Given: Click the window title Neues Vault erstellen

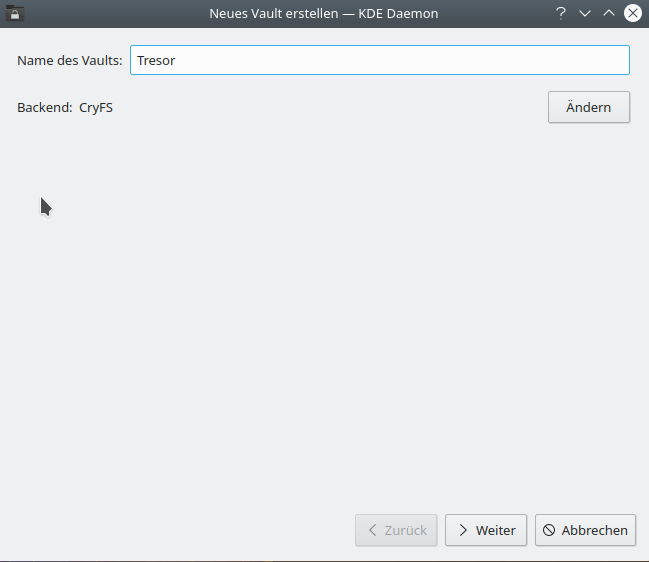Looking at the screenshot, I should (x=274, y=14).
